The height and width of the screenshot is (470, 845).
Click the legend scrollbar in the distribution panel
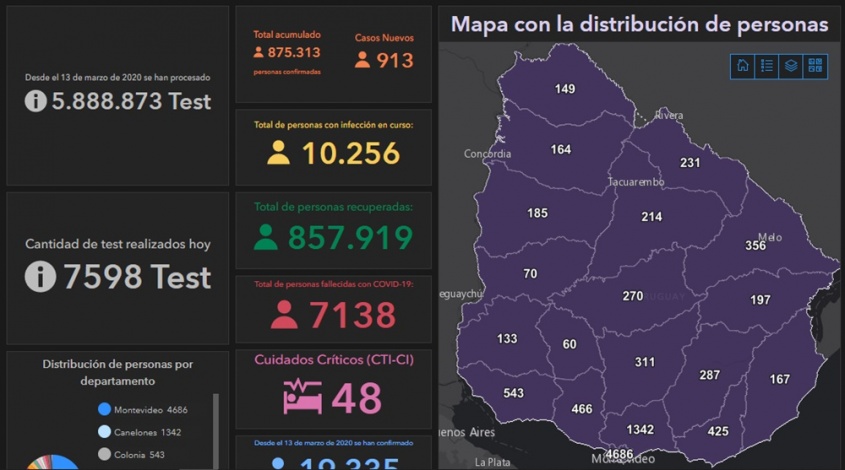click(216, 430)
